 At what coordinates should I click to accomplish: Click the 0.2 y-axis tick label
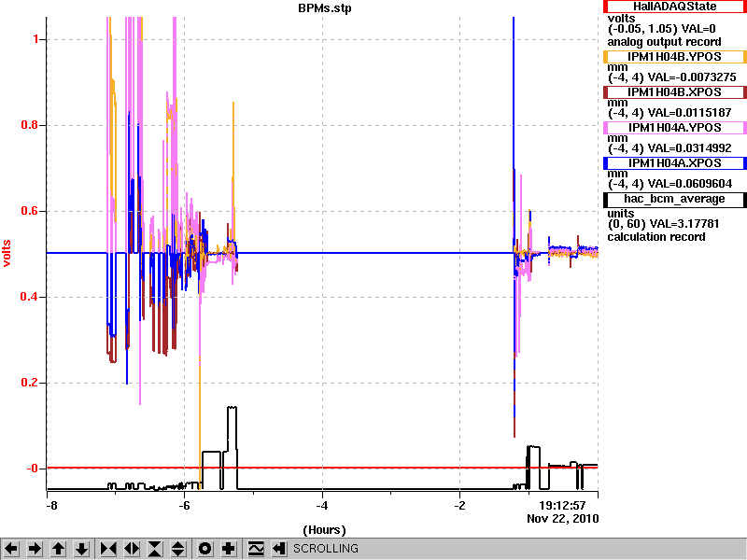[x=30, y=383]
